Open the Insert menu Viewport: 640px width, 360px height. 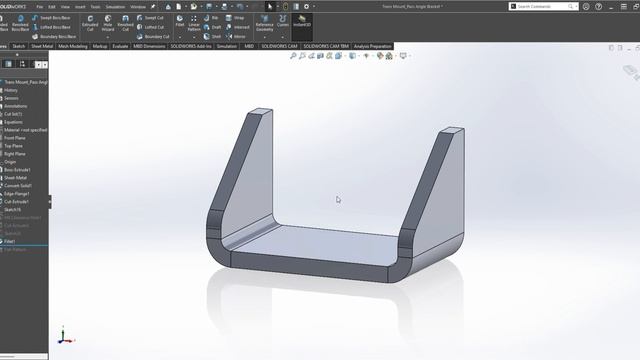click(80, 7)
